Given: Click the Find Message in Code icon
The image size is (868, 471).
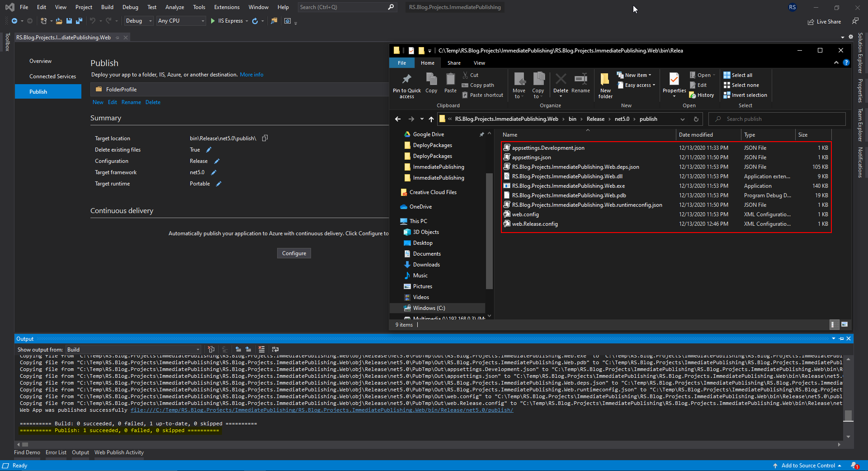Looking at the screenshot, I should [x=211, y=349].
